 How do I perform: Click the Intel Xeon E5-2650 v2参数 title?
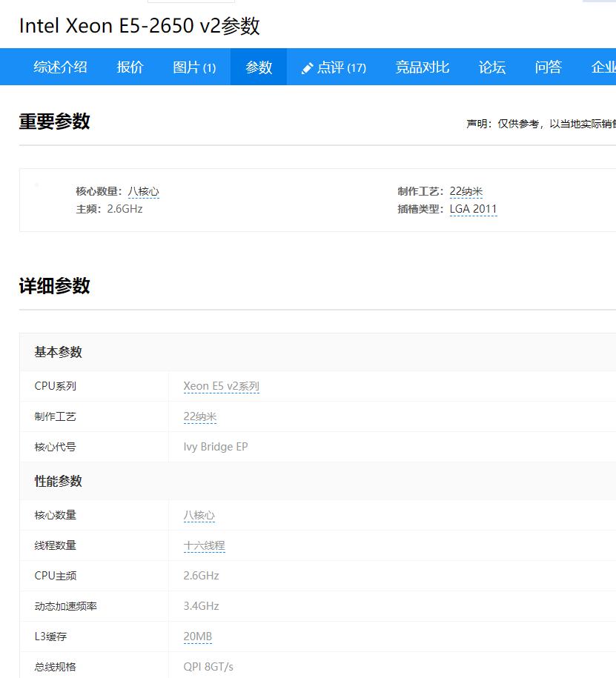[x=141, y=26]
